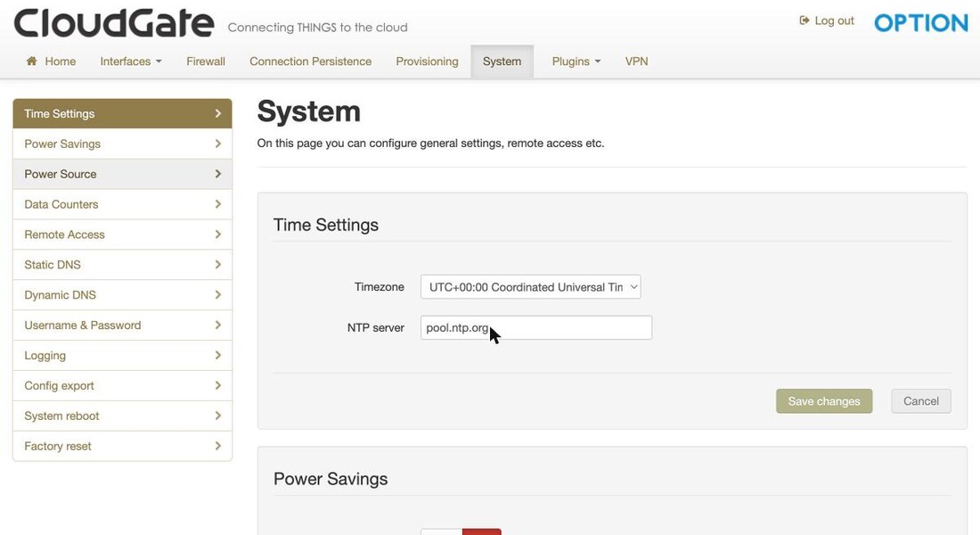Expand the Plugins menu
This screenshot has width=980, height=535.
(576, 62)
